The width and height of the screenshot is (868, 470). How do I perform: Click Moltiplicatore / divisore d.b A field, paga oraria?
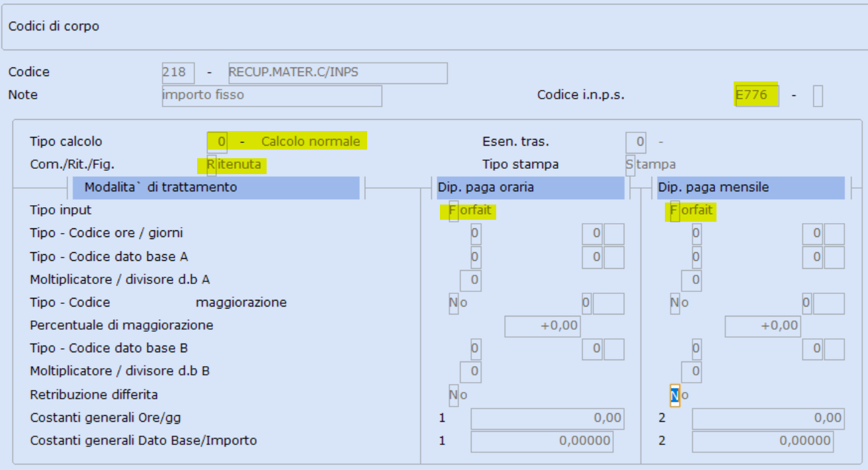coord(470,280)
